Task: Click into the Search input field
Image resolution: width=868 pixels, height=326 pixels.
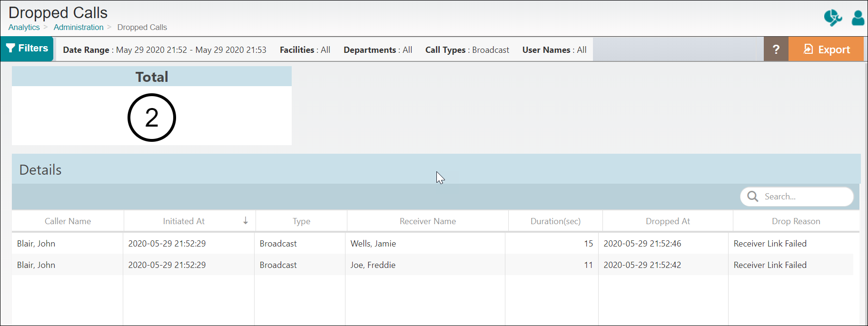Action: coord(804,197)
